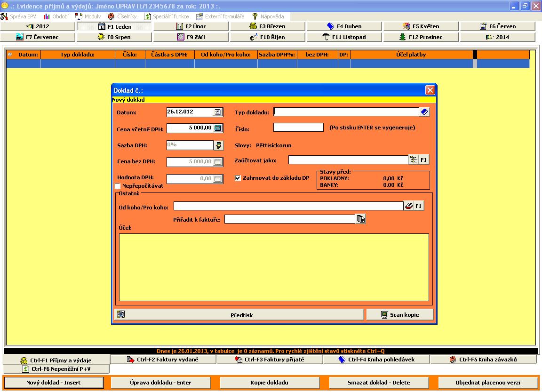
Task: Select the F11 Listopad month button
Action: tap(344, 37)
